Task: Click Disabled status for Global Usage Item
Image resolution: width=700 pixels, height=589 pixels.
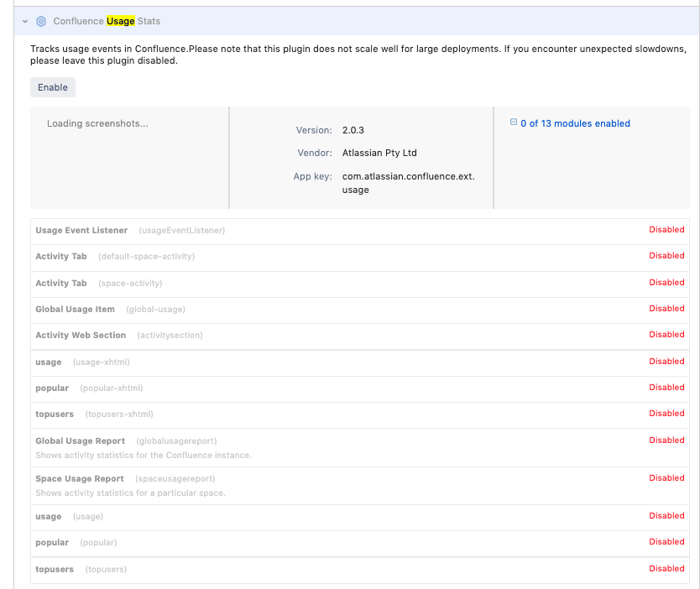Action: point(666,309)
